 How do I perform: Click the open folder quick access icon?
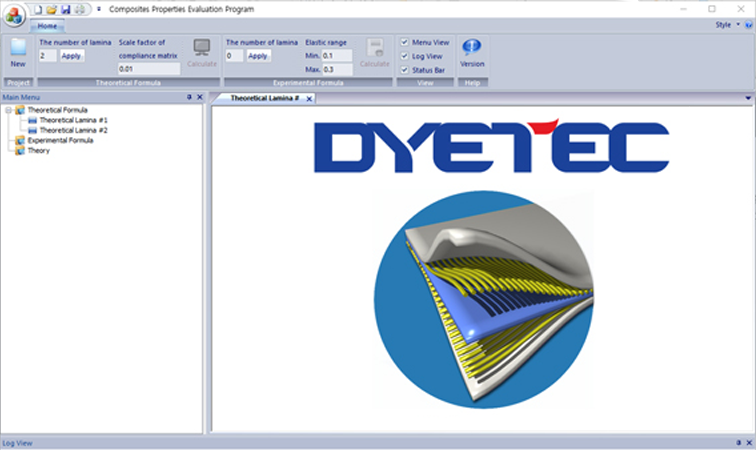point(52,9)
